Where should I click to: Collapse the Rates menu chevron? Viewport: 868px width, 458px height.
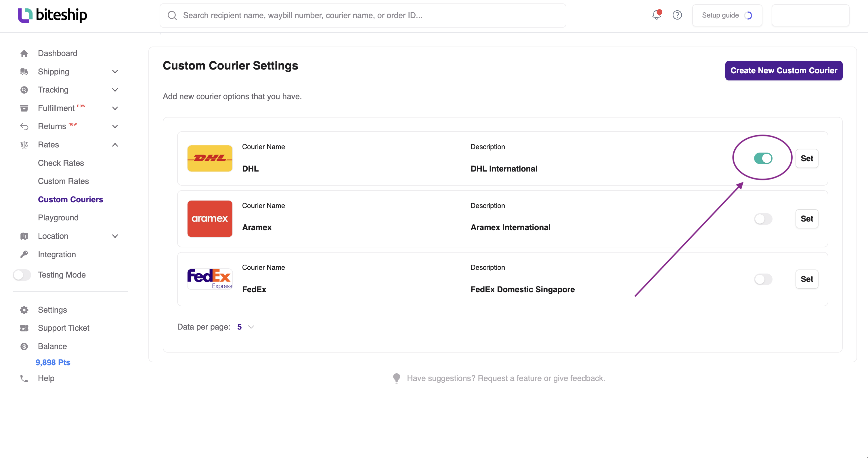tap(115, 145)
